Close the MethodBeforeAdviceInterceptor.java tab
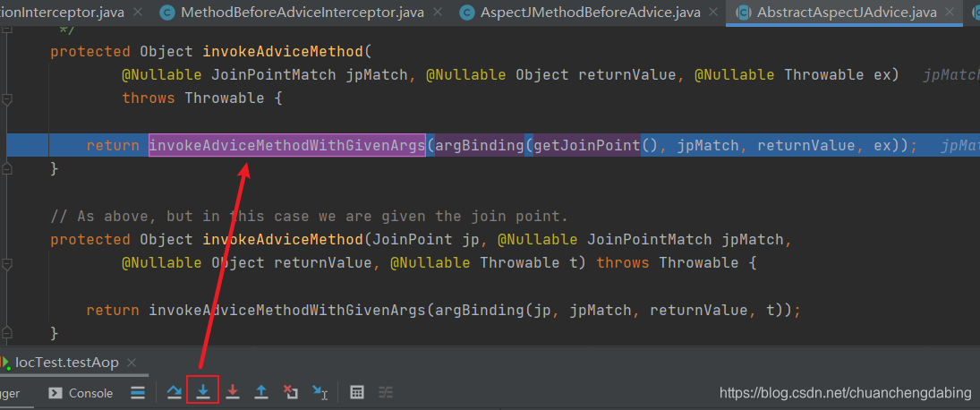The width and height of the screenshot is (980, 410). pos(439,12)
